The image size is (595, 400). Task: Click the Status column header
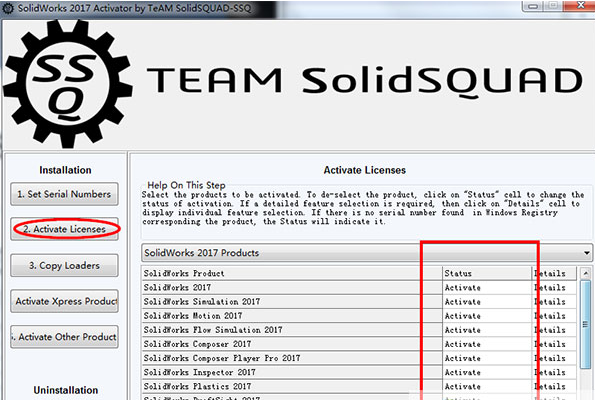(487, 273)
